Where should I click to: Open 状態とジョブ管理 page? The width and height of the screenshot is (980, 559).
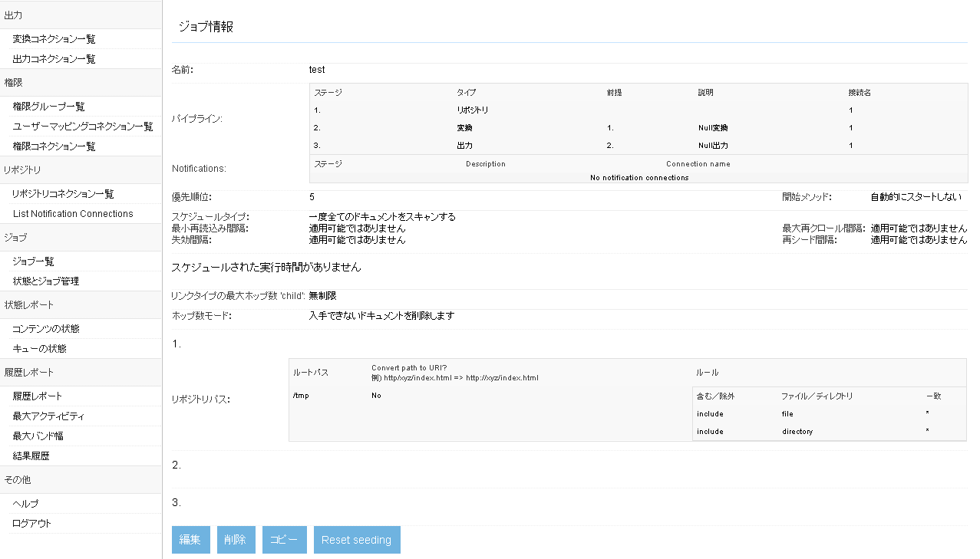pyautogui.click(x=46, y=281)
